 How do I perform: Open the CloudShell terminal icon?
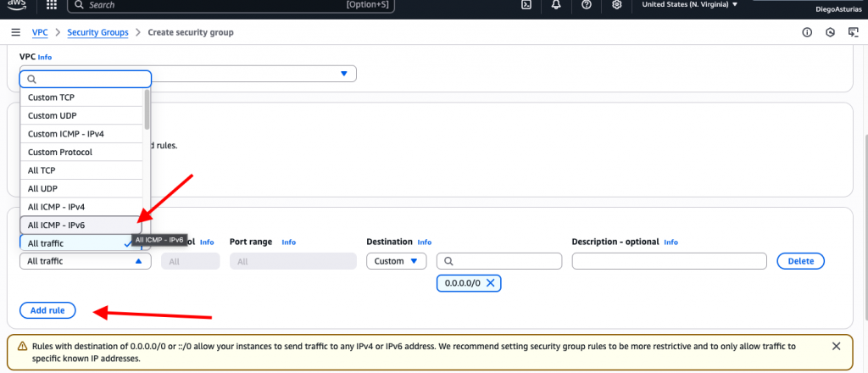(527, 4)
